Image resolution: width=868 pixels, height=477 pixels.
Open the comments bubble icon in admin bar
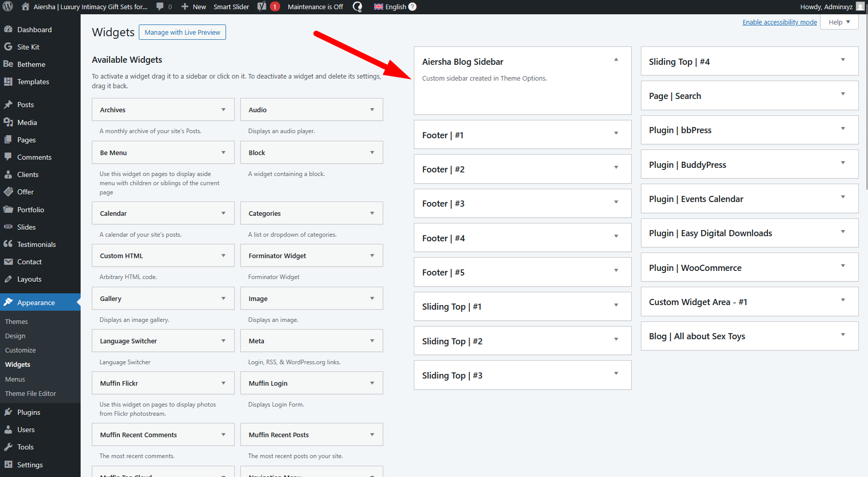click(160, 7)
